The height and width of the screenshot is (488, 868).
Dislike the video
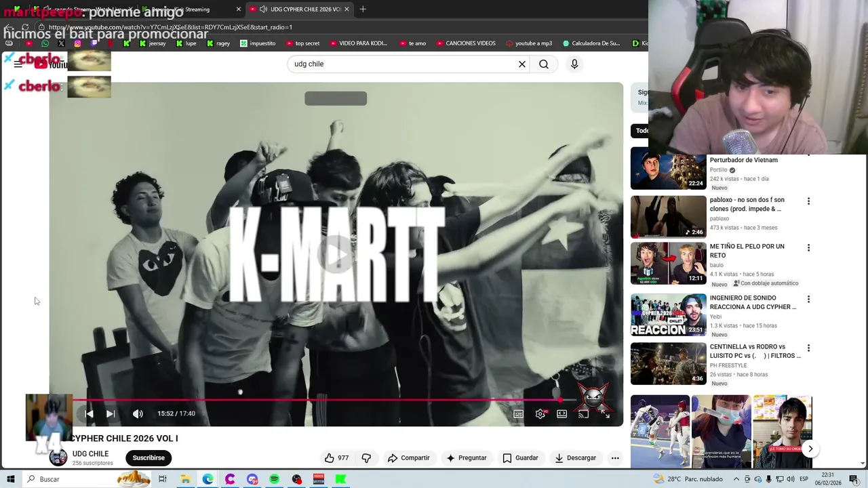[x=366, y=457]
